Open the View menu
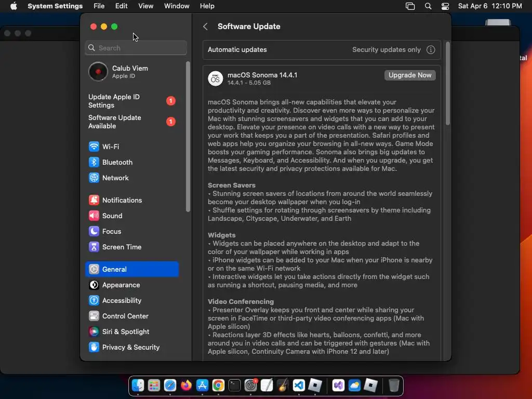 coord(145,6)
